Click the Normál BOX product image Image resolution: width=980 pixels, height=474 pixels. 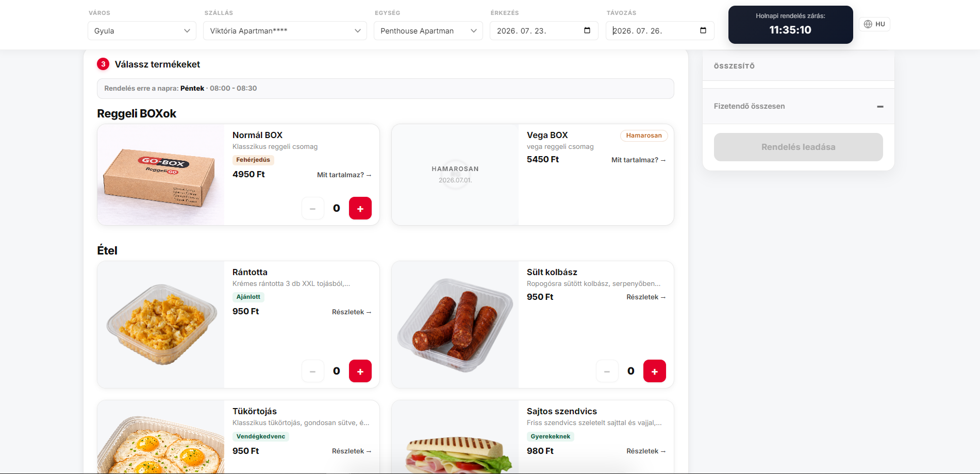pyautogui.click(x=161, y=175)
